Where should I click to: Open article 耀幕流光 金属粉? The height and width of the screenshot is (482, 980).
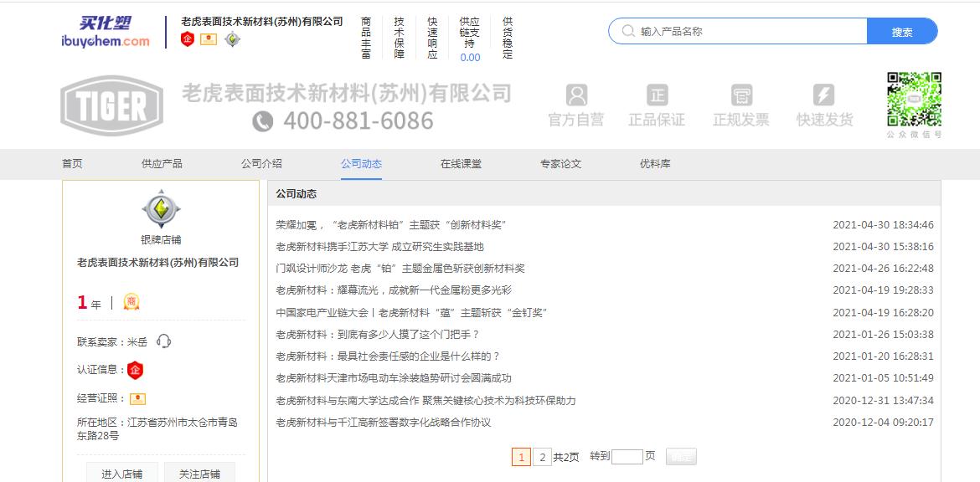tap(394, 290)
